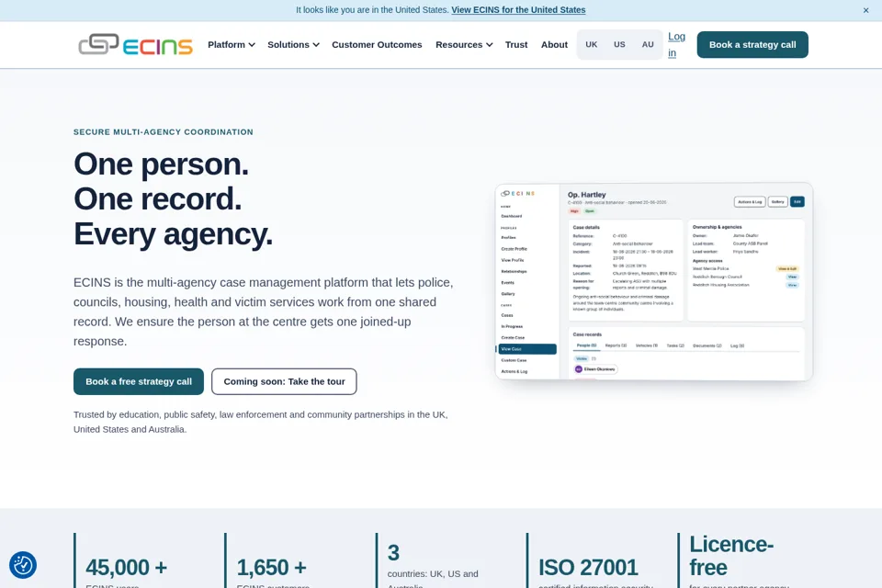Open the Op. Hartley case screenshot preview
This screenshot has width=882, height=588.
(x=653, y=281)
